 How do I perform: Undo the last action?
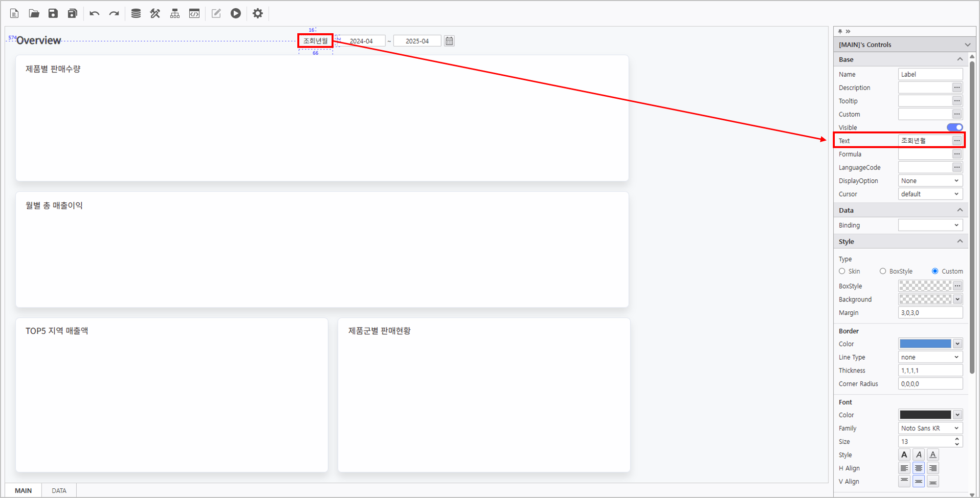click(x=94, y=13)
